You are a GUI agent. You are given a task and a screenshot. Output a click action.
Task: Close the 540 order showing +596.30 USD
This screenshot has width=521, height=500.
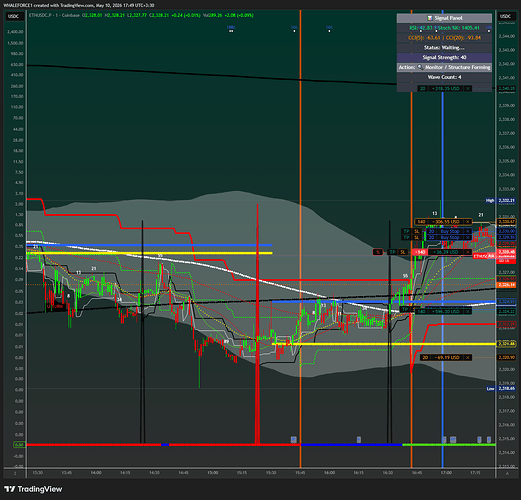tap(468, 311)
